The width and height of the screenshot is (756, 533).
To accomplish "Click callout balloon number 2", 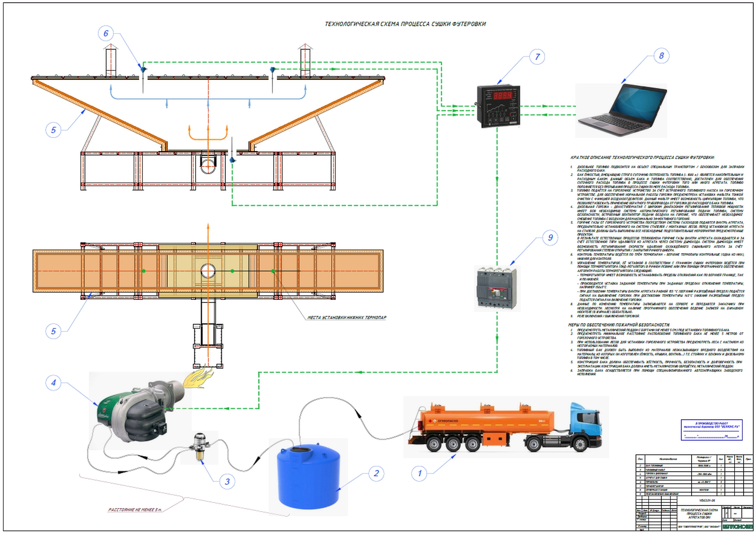I will point(376,473).
